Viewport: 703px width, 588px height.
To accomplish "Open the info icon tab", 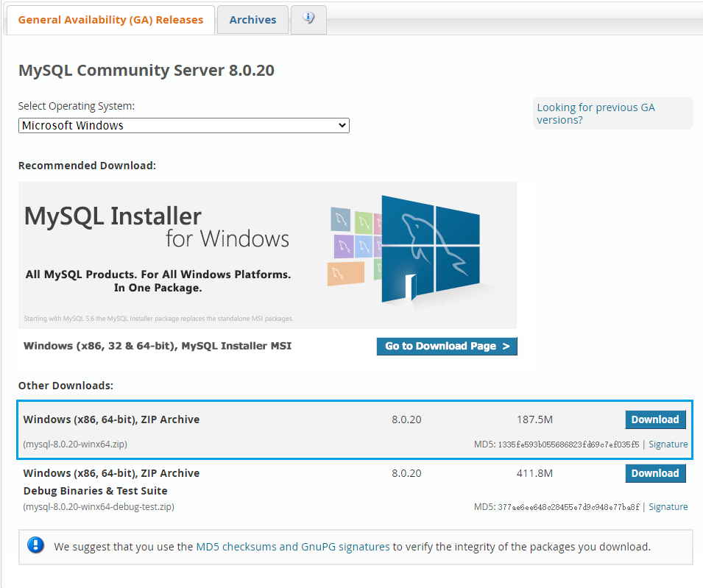I will (x=308, y=19).
